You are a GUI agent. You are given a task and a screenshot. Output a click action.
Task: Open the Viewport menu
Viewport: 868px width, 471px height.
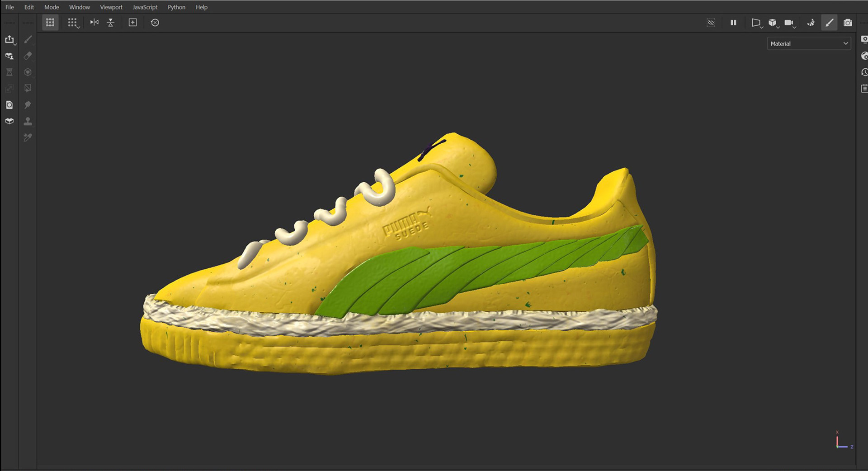point(111,7)
